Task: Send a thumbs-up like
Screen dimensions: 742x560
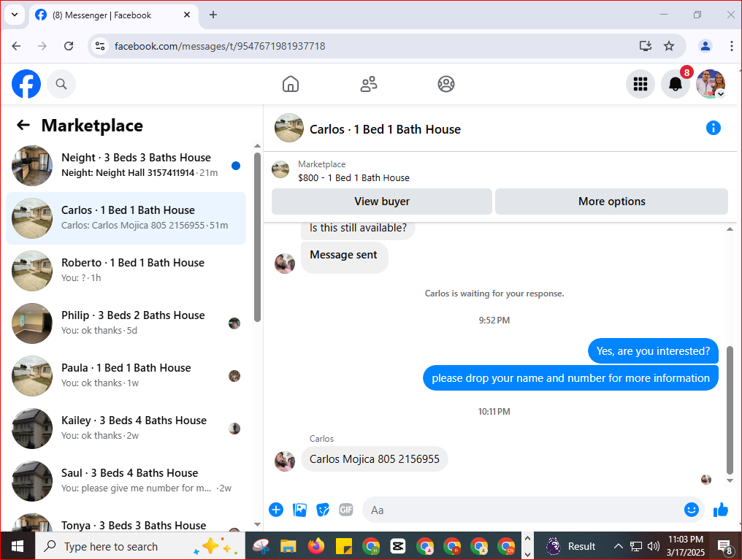Action: click(721, 510)
